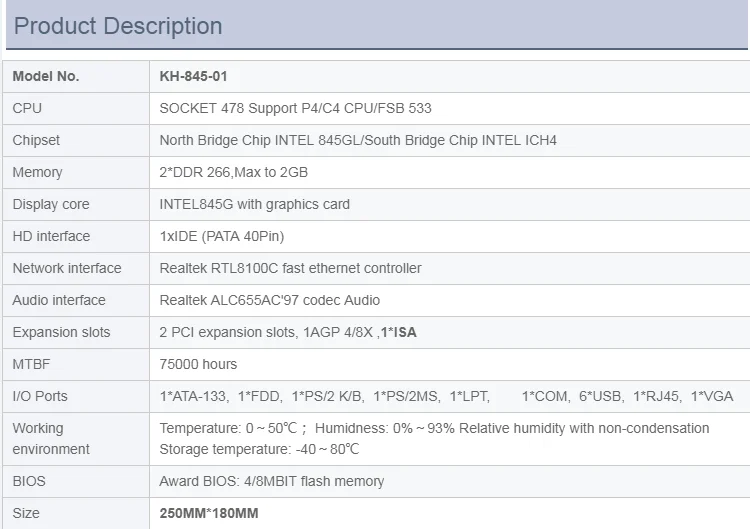750x529 pixels.
Task: Select the Realtek RTL8100C ethernet controller text
Action: (x=290, y=268)
